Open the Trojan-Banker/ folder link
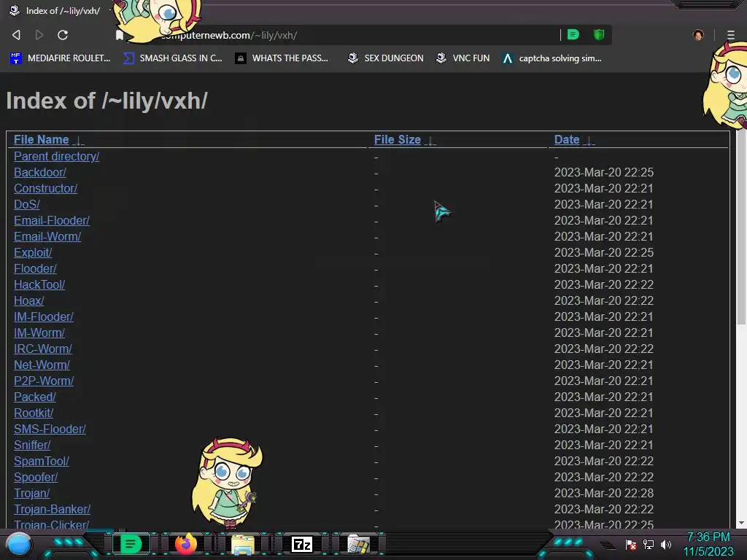Viewport: 747px width, 560px height. pos(52,509)
